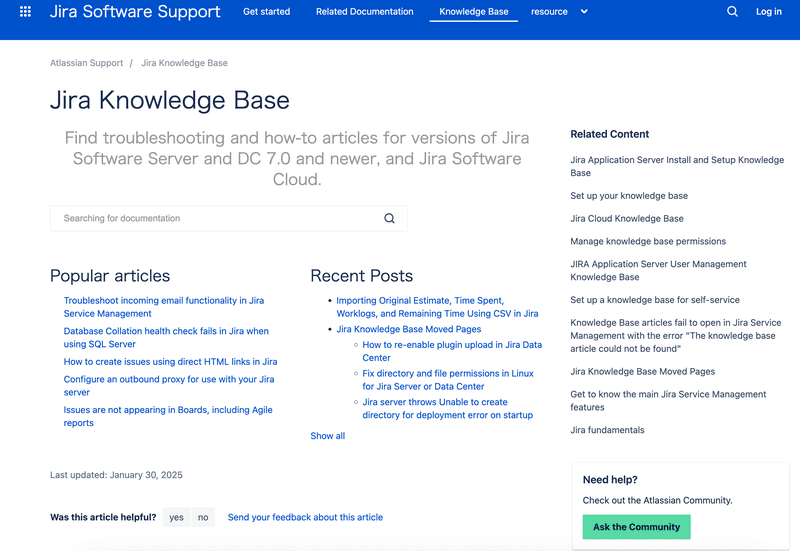Open Atlassian Support breadcrumb

pos(86,63)
